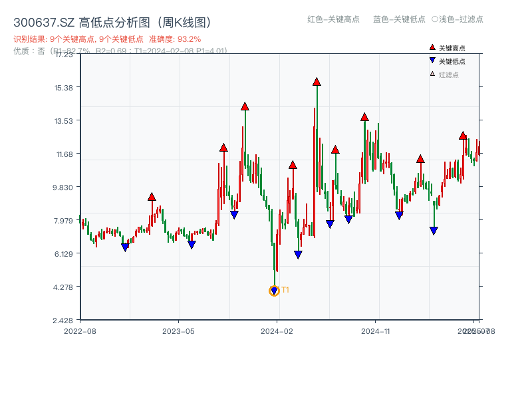Select the red 关键高点 triangle legend icon
The image size is (532, 399).
(x=432, y=47)
